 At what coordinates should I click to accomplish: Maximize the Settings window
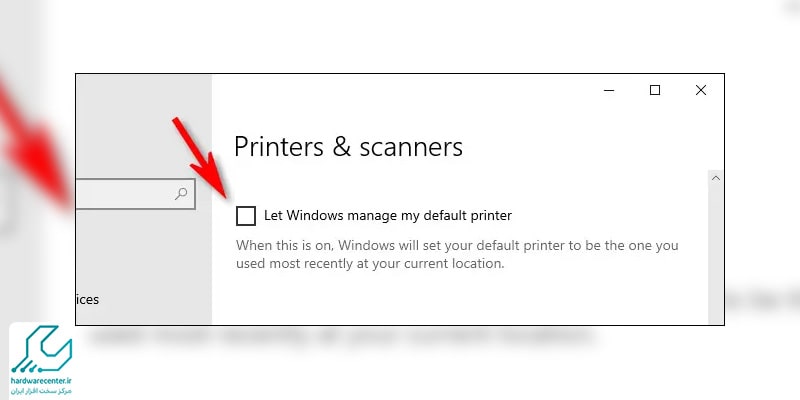pyautogui.click(x=655, y=90)
